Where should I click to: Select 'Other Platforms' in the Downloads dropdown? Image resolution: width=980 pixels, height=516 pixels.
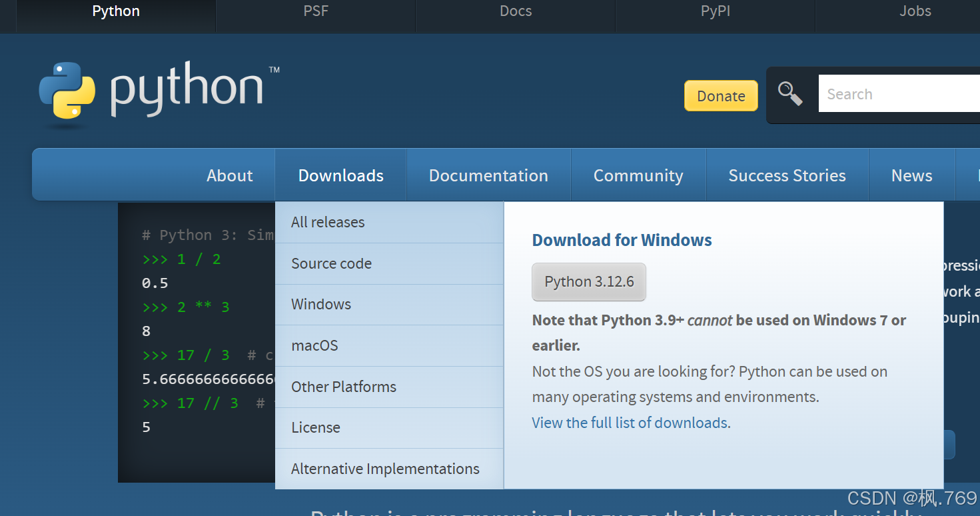(x=344, y=387)
